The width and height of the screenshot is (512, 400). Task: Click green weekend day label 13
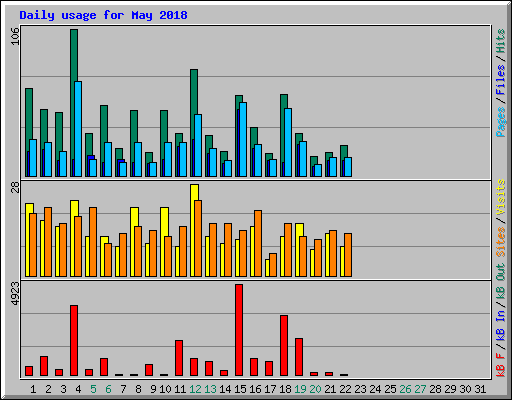pos(210,389)
